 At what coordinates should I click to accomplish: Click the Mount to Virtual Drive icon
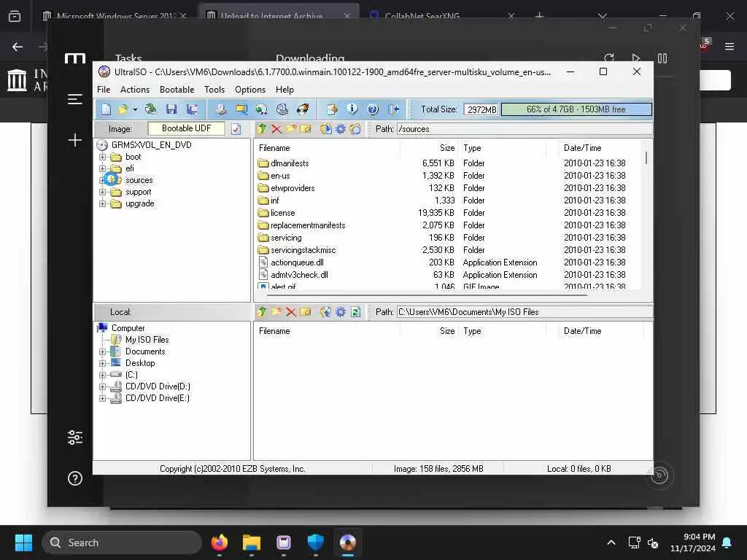282,109
